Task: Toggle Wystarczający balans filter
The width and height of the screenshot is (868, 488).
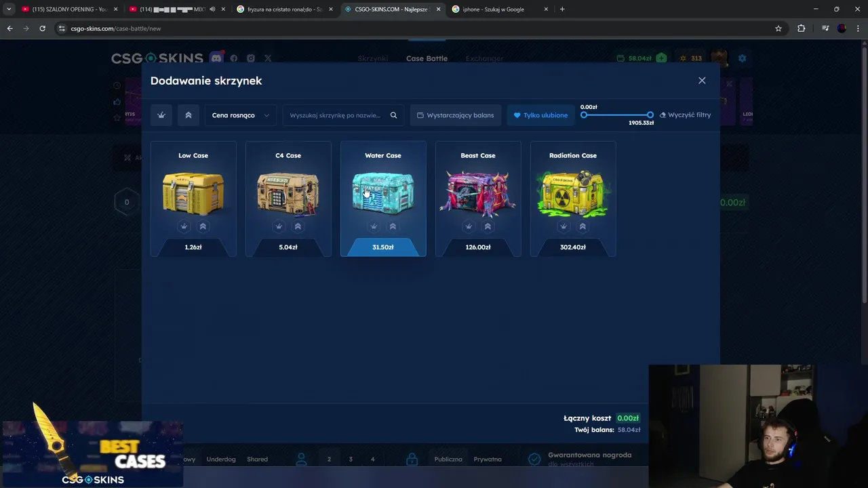Action: pos(456,115)
